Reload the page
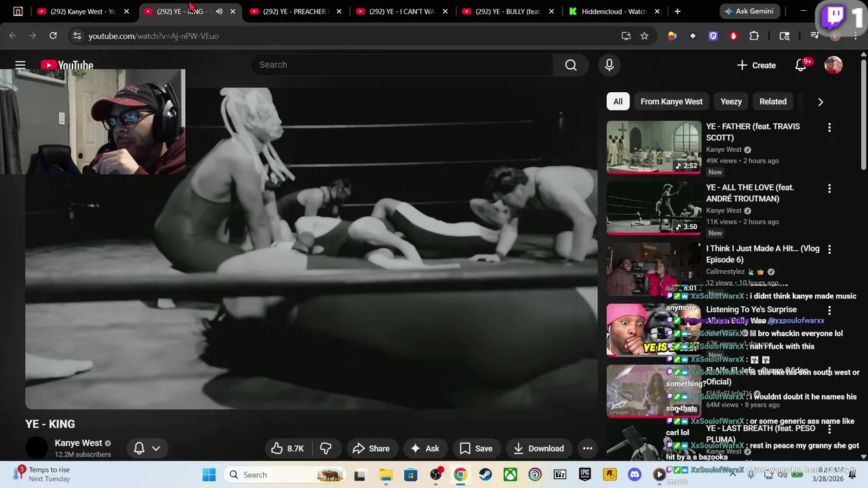The height and width of the screenshot is (488, 868). click(53, 36)
